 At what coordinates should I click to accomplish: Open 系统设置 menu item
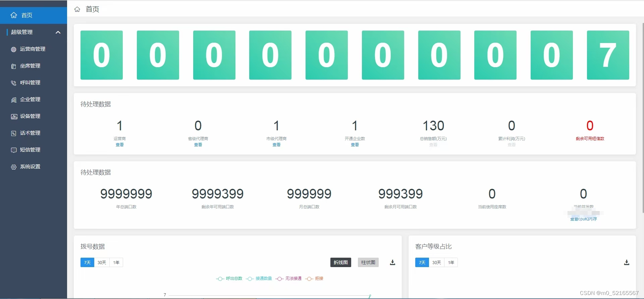[34, 167]
